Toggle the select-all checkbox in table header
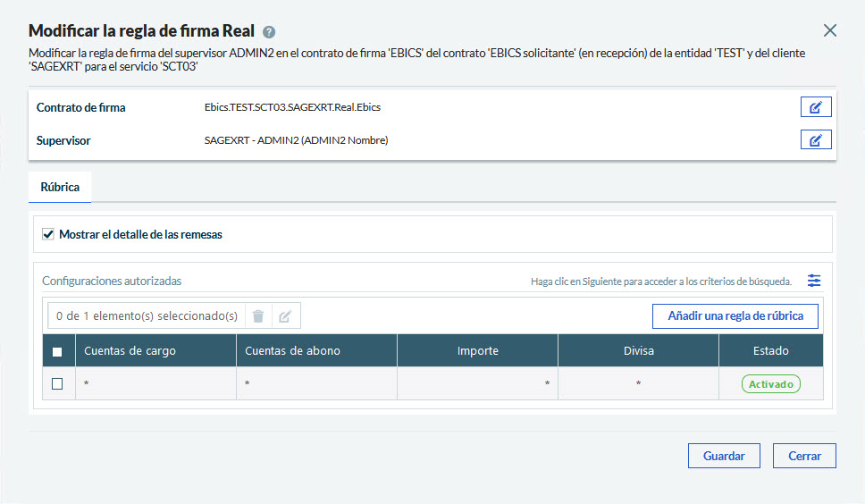865x504 pixels. (57, 351)
